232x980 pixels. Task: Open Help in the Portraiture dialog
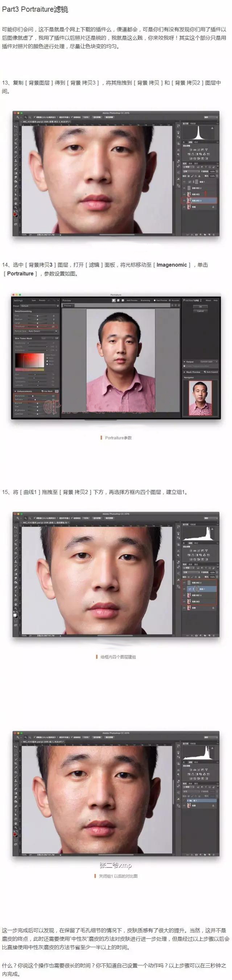coord(215,300)
